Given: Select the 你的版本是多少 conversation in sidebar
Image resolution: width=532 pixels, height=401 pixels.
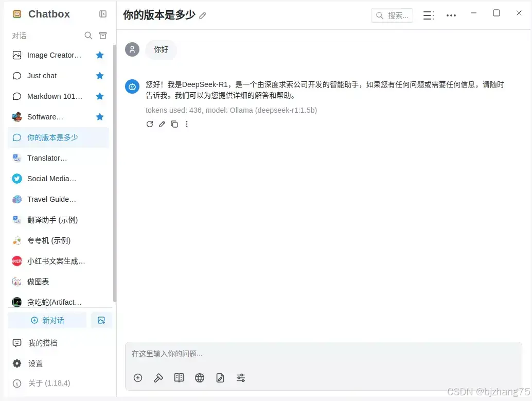Looking at the screenshot, I should (58, 137).
